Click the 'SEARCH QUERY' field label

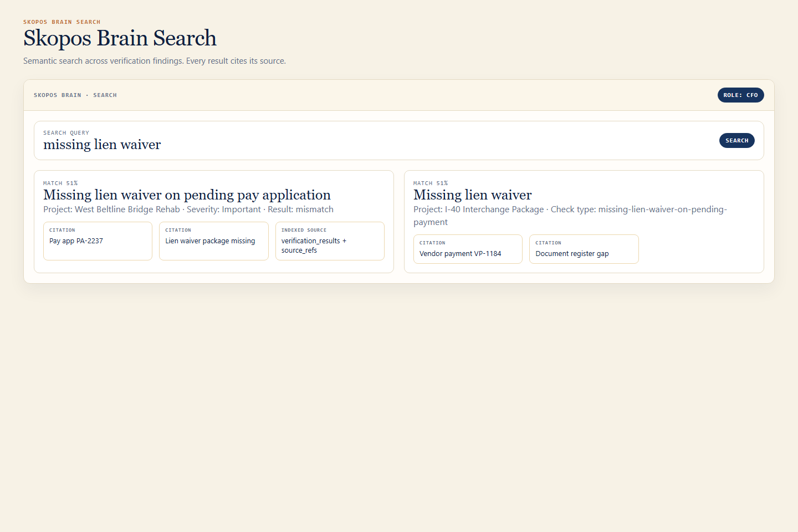coord(66,133)
